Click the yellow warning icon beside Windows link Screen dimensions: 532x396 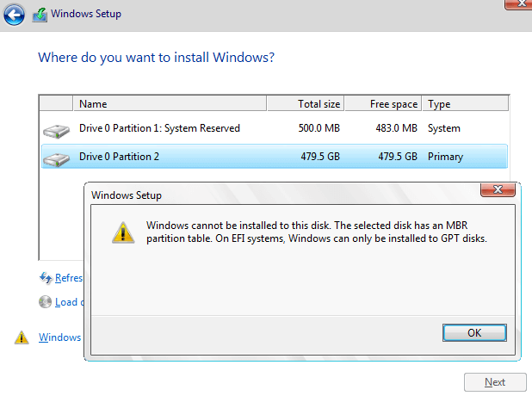22,337
